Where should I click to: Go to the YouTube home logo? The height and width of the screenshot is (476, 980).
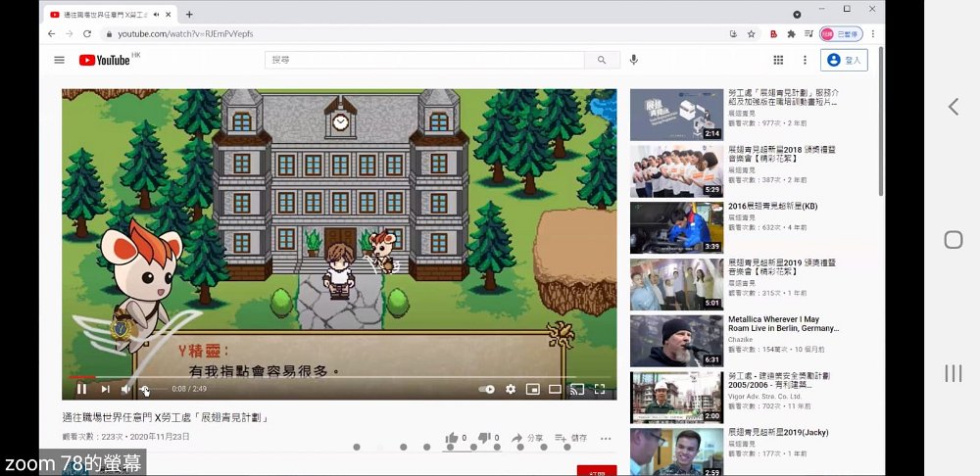(x=105, y=60)
